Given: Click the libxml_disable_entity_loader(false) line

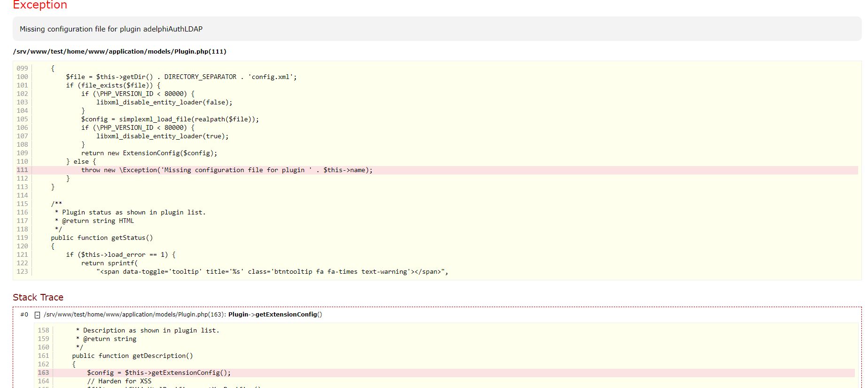Looking at the screenshot, I should (x=164, y=103).
